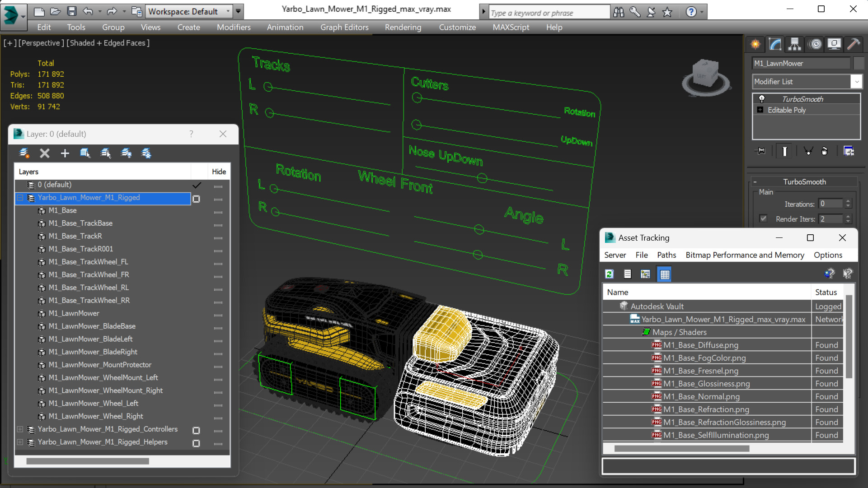Screen dimensions: 868x488
Task: Toggle current box for Yarbo_Lawn_Mower_M1_Rigged layer
Action: [196, 199]
